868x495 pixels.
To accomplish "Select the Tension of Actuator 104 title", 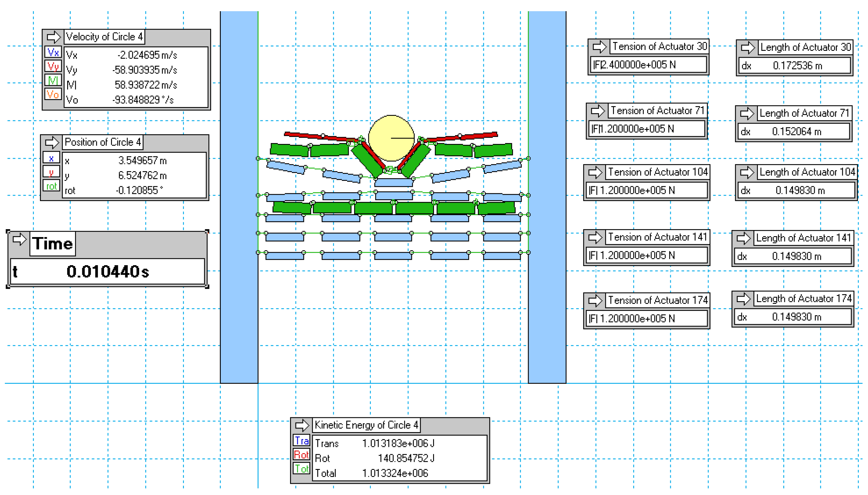I will click(657, 172).
